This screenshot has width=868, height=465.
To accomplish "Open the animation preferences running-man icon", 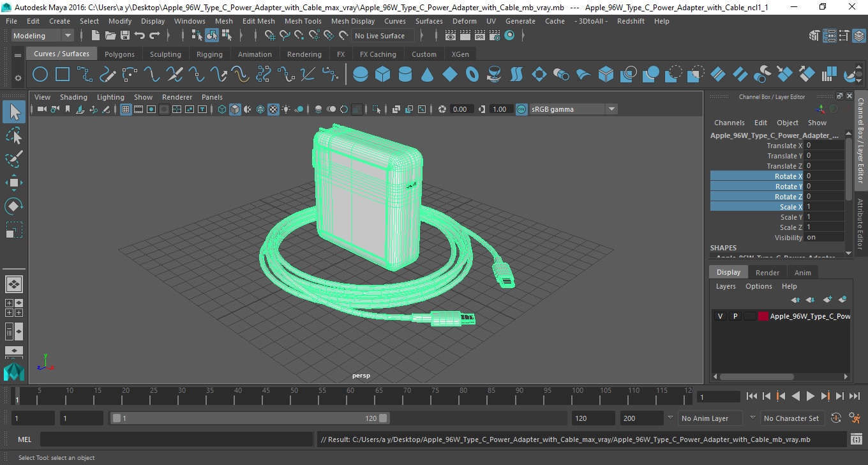I will coord(855,418).
